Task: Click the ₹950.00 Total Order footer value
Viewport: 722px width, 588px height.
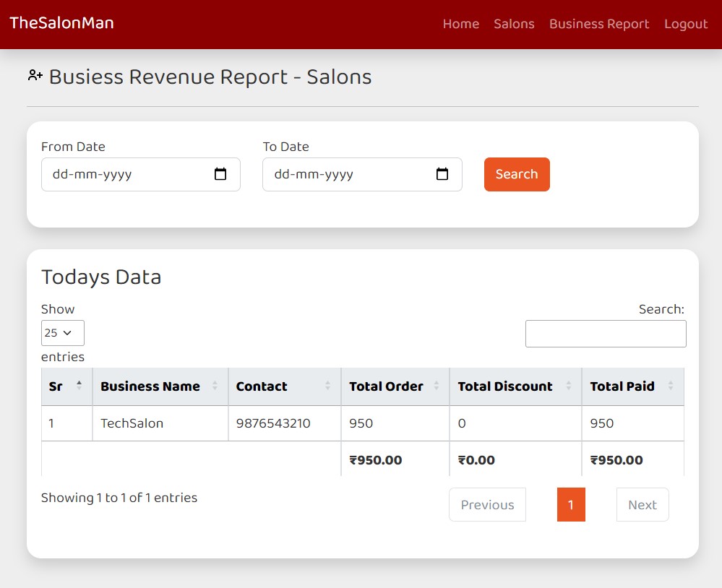Action: coord(376,460)
